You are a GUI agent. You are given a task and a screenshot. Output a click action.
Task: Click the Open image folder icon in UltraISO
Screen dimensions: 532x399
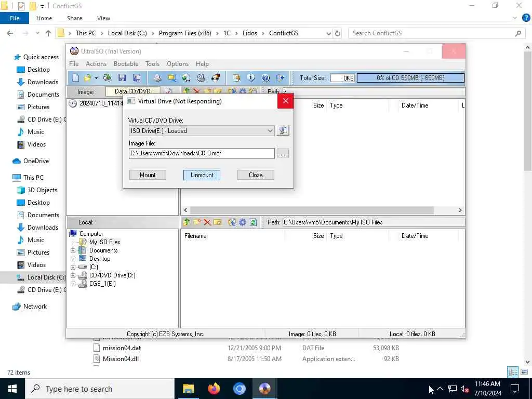pos(87,78)
